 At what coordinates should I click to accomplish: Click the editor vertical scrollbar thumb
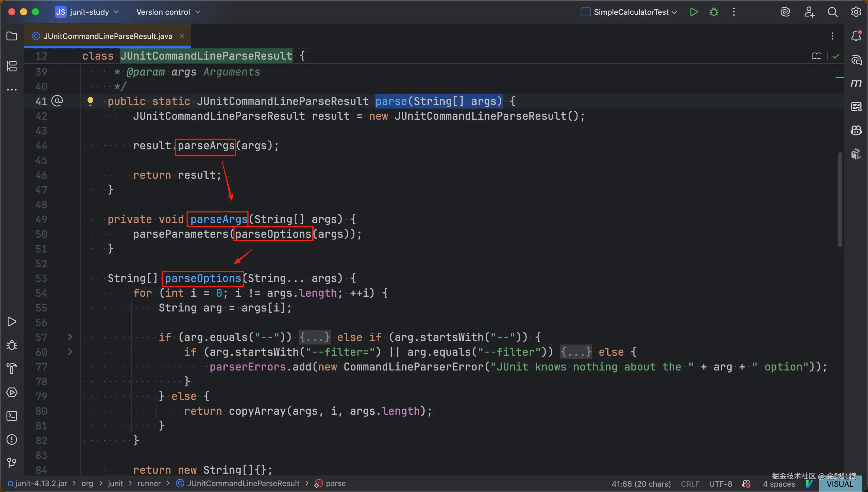pyautogui.click(x=840, y=199)
